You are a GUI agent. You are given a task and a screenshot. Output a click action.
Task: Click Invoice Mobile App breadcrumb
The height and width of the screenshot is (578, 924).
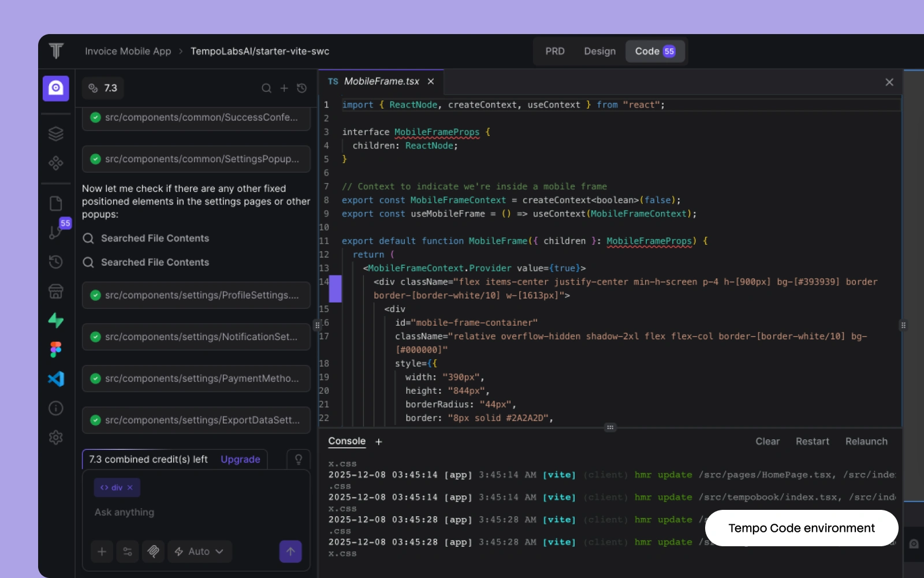(x=128, y=51)
